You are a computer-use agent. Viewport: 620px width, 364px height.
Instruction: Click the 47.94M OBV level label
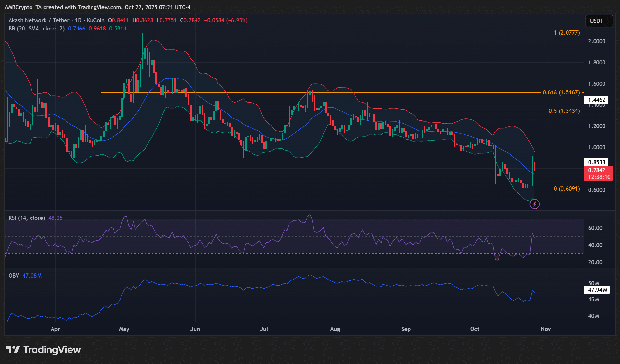[597, 290]
